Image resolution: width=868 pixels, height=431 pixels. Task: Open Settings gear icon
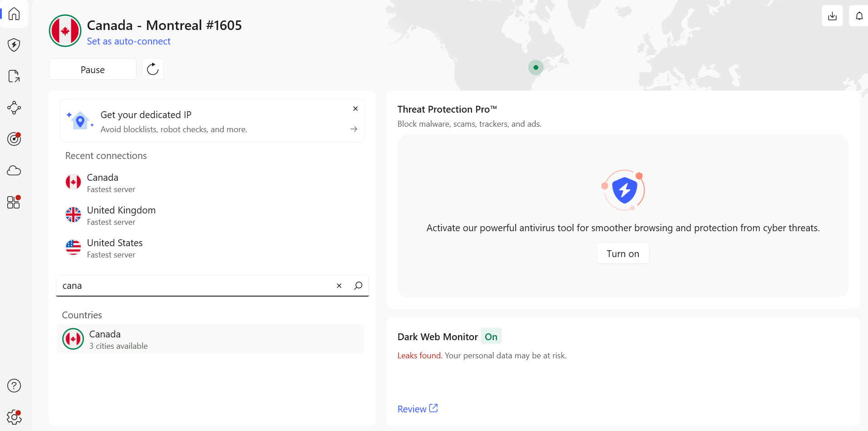coord(14,417)
